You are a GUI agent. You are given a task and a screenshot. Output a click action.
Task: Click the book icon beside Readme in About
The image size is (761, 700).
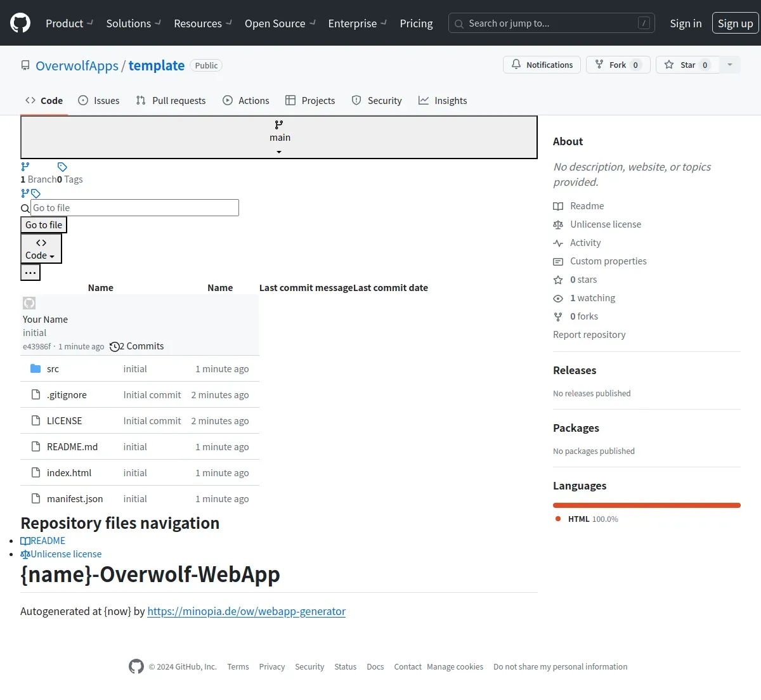coord(558,206)
